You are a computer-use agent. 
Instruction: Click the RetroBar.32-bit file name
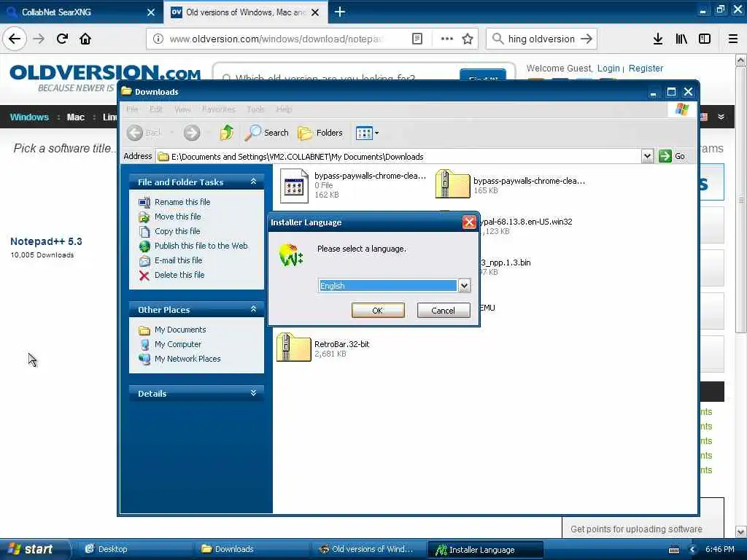point(341,344)
